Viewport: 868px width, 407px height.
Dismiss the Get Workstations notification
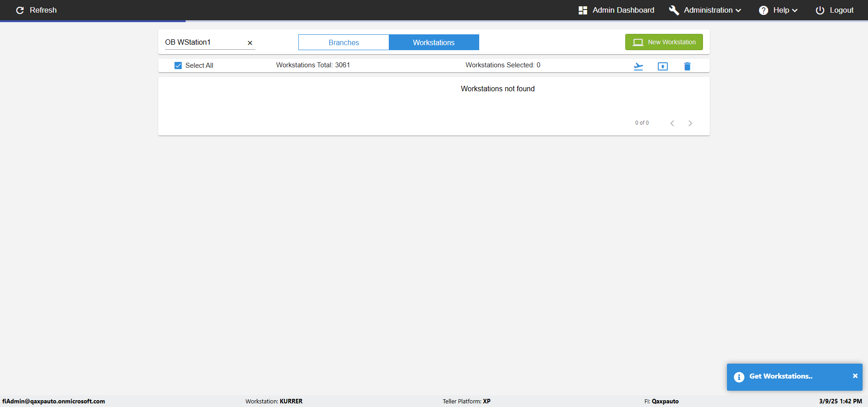(x=855, y=376)
